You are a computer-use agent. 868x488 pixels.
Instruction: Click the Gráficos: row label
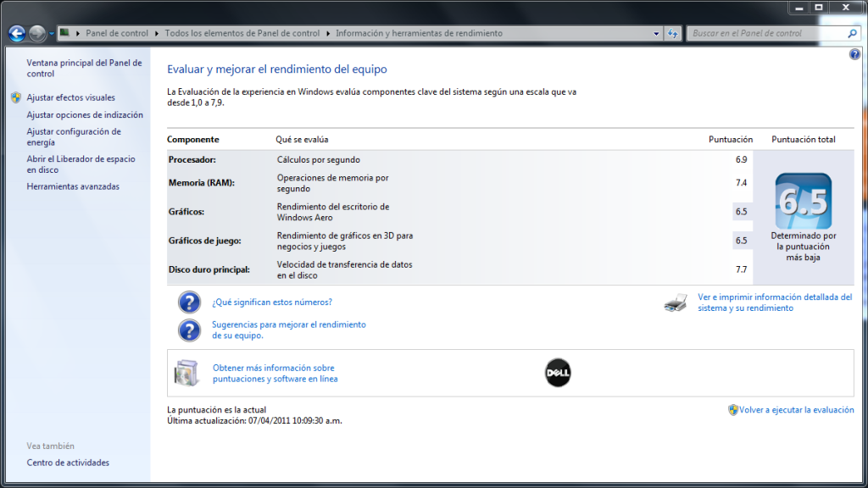coord(186,211)
